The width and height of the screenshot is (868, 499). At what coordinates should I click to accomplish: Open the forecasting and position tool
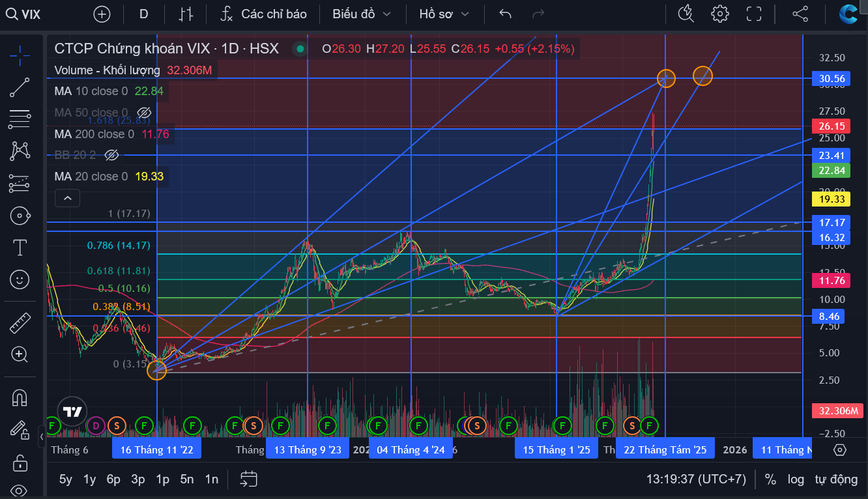(20, 183)
